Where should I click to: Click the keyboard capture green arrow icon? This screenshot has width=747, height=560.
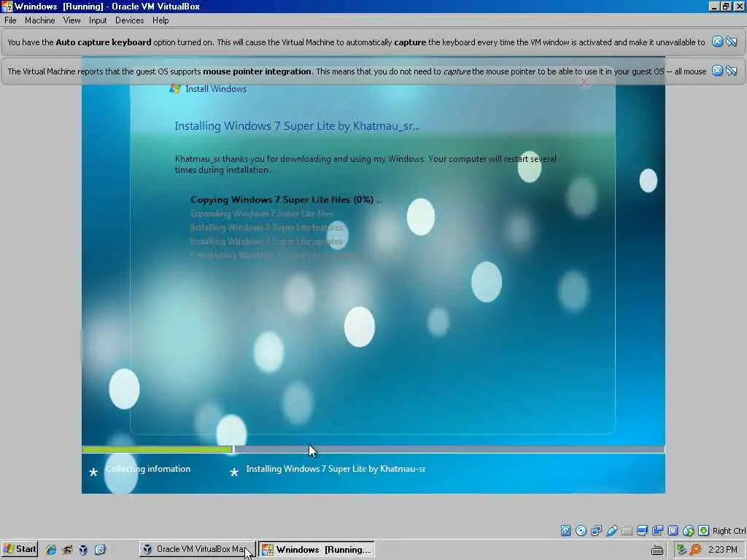coord(704,531)
